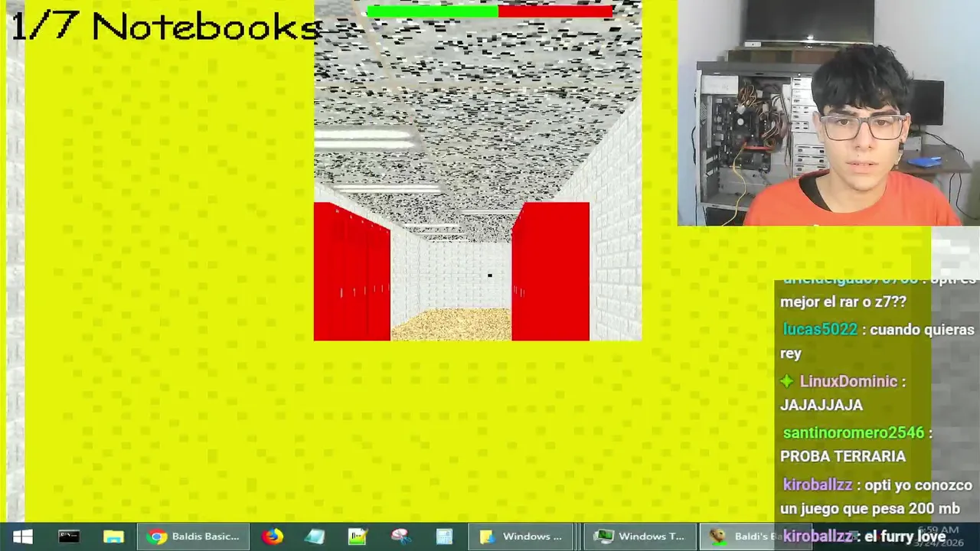Click the left red lockers in game view

(351, 272)
